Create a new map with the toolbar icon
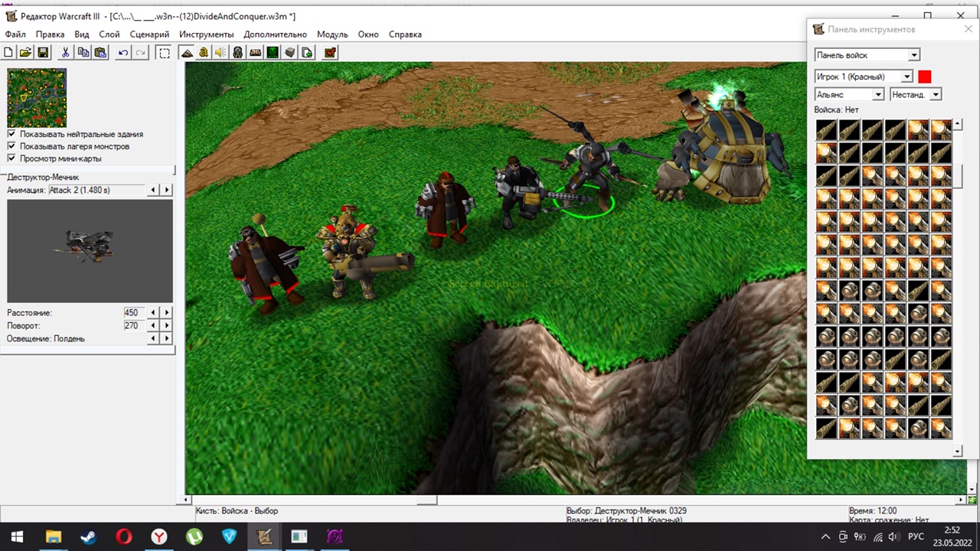Image resolution: width=980 pixels, height=551 pixels. coord(8,52)
